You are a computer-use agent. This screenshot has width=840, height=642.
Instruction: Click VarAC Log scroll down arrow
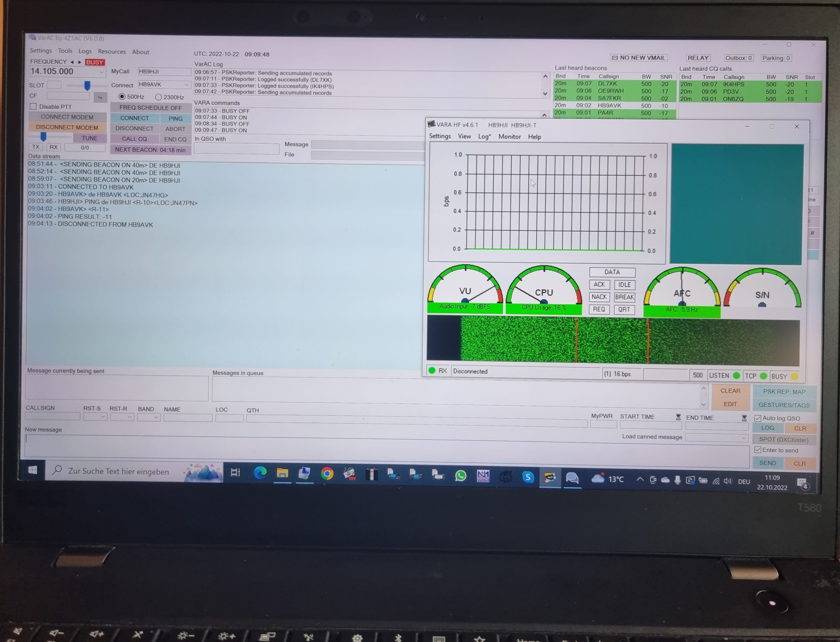coord(545,93)
